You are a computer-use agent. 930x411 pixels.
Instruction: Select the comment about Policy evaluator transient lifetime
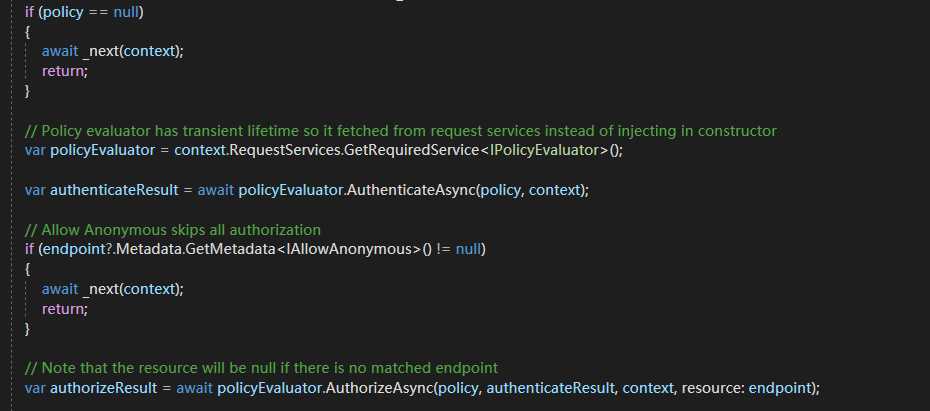(400, 130)
